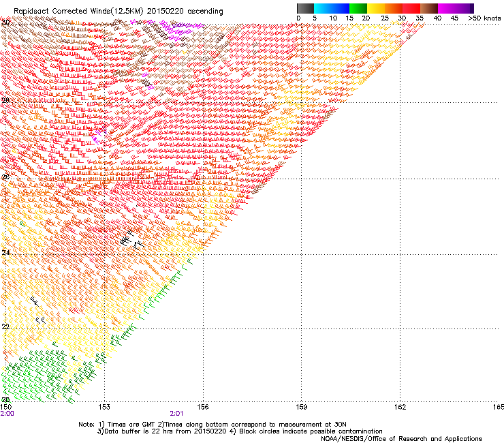Click the dark purple >50 knots swatch
Image resolution: width=504 pixels, height=443 pixels.
472,9
